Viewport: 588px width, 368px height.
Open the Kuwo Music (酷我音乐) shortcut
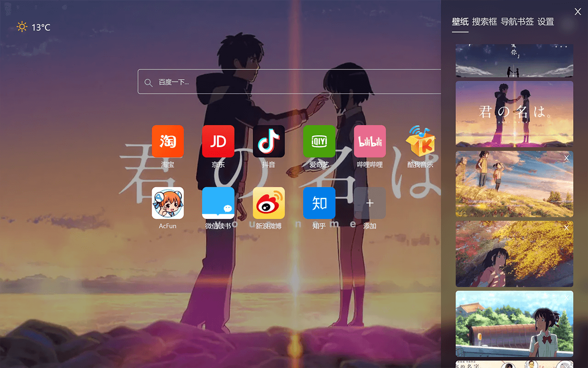pyautogui.click(x=420, y=141)
